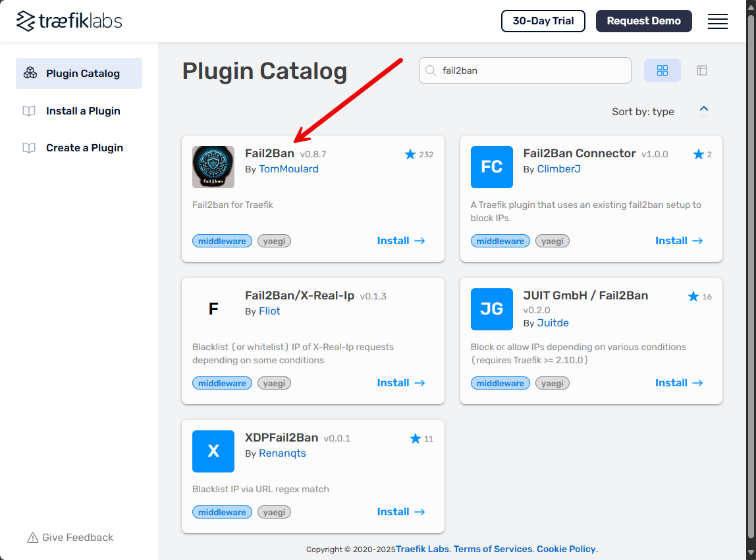Viewport: 756px width, 560px height.
Task: Click the JG plugin icon
Action: coord(492,309)
